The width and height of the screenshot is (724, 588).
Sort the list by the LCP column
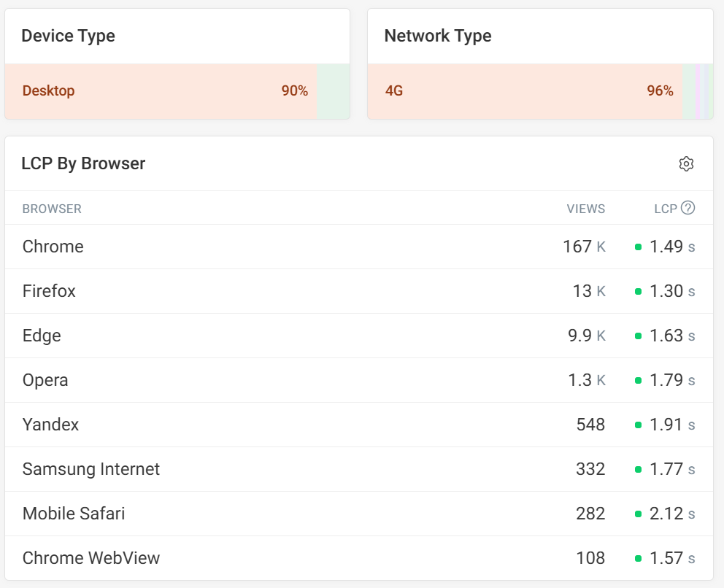(x=668, y=209)
